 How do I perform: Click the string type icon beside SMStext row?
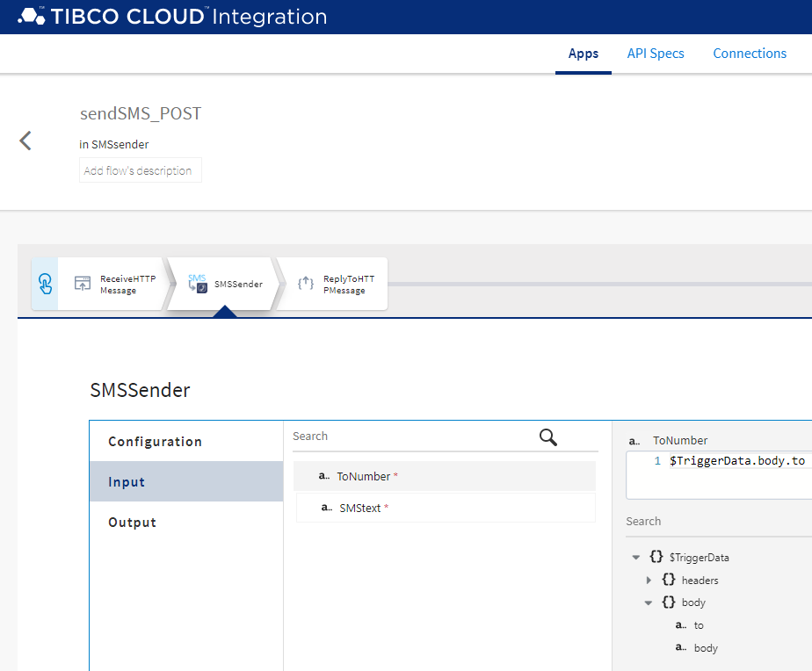coord(327,508)
